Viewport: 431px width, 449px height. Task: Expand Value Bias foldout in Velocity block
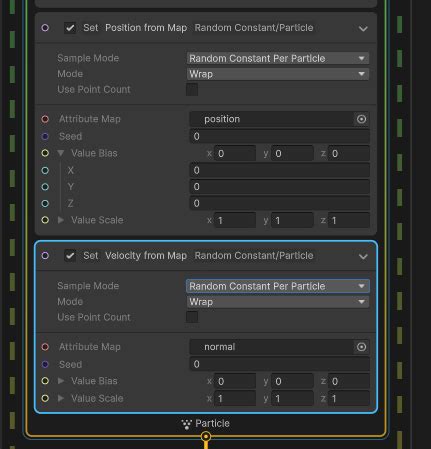coord(60,381)
